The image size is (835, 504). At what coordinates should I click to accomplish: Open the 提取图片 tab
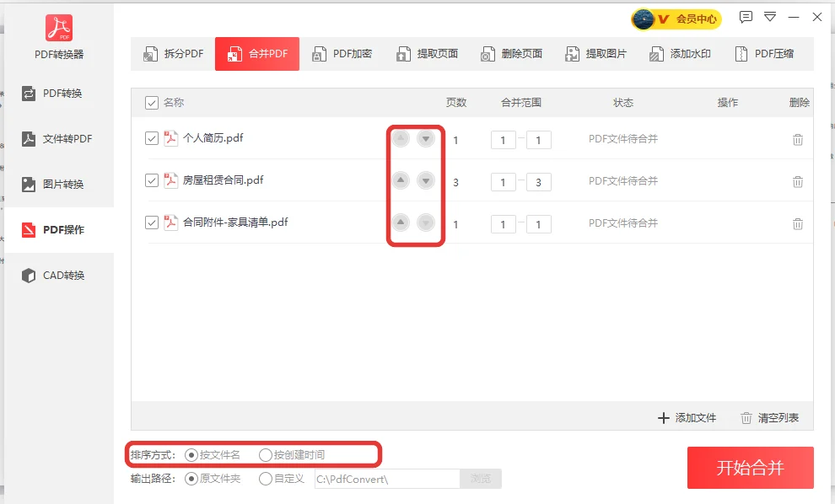click(595, 54)
